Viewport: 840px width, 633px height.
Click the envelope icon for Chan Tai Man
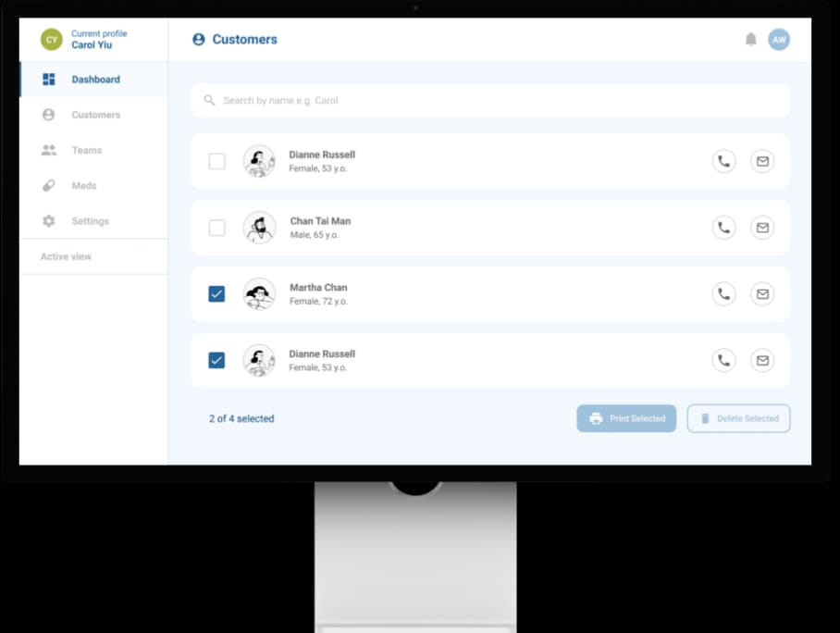point(762,228)
